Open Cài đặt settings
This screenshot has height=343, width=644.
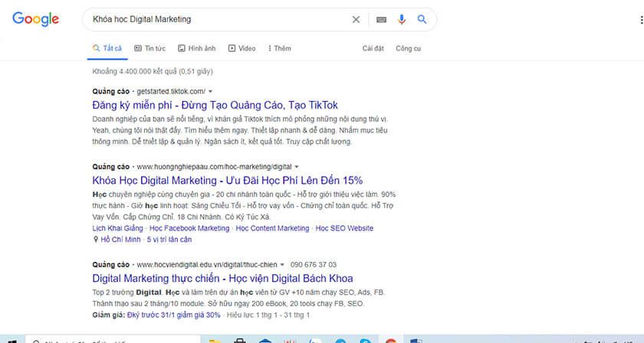(x=373, y=48)
